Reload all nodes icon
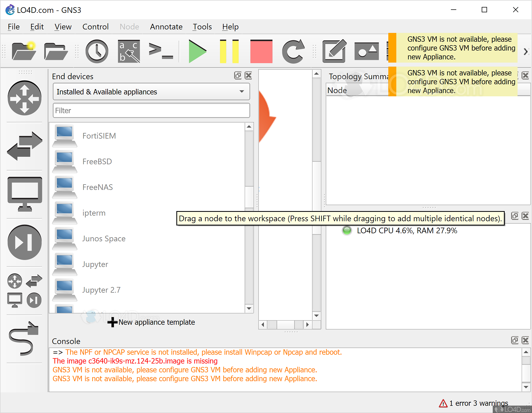Screen dimensions: 532x413 [x=293, y=51]
